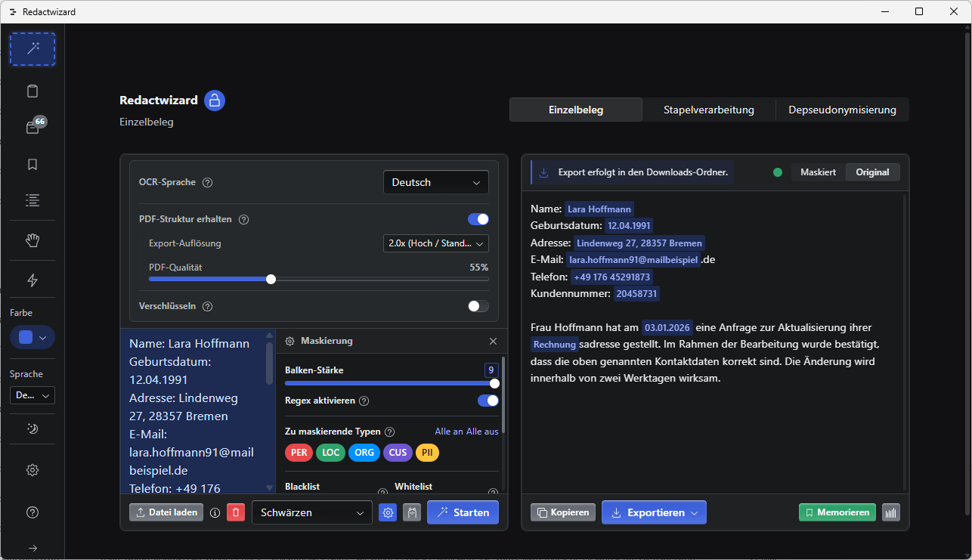Click the barcode icon beside Memorieren

click(891, 512)
